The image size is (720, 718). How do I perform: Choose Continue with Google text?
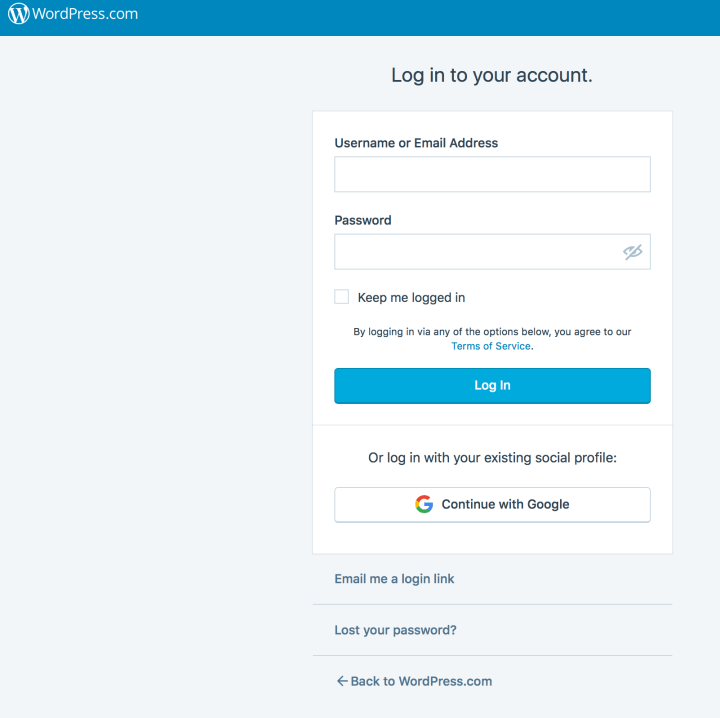tap(505, 505)
